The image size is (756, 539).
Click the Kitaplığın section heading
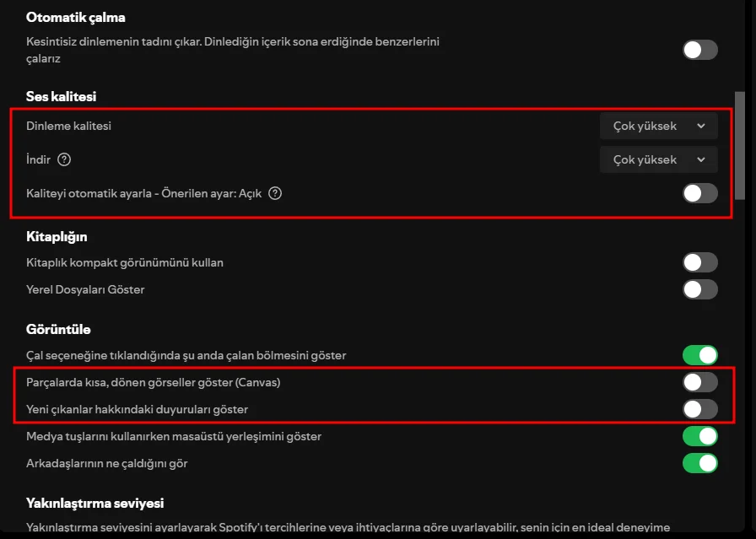pos(57,236)
